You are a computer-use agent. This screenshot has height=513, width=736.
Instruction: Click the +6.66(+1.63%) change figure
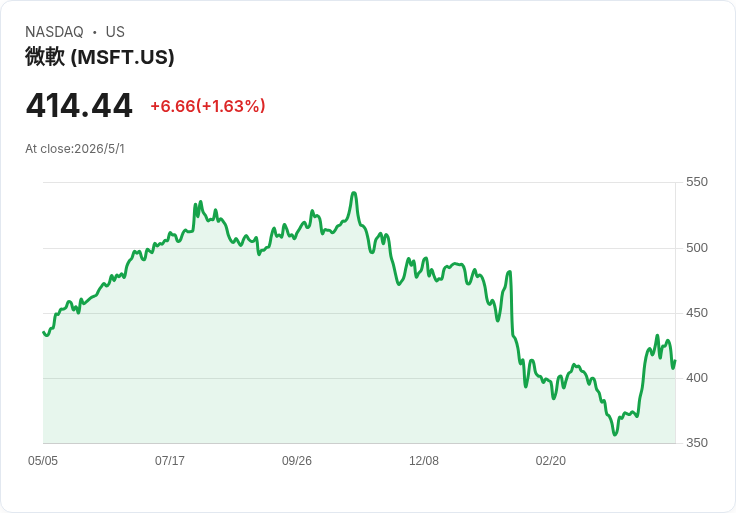pos(207,106)
